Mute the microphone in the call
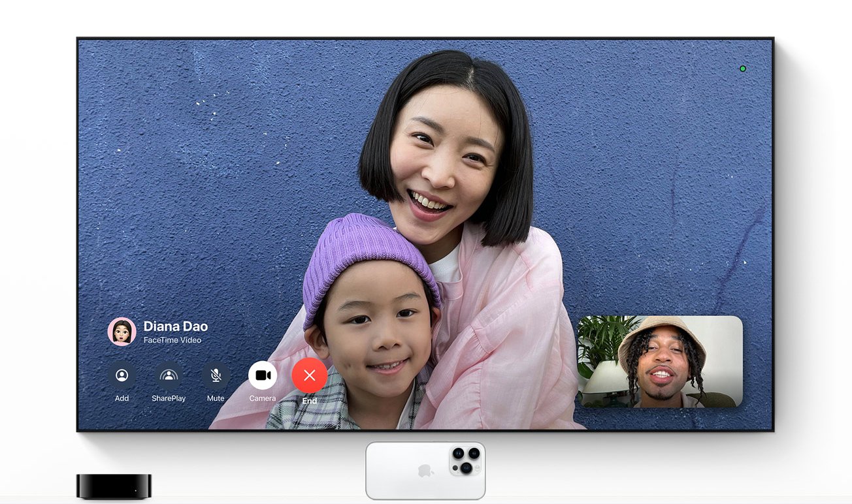The image size is (852, 504). 216,375
